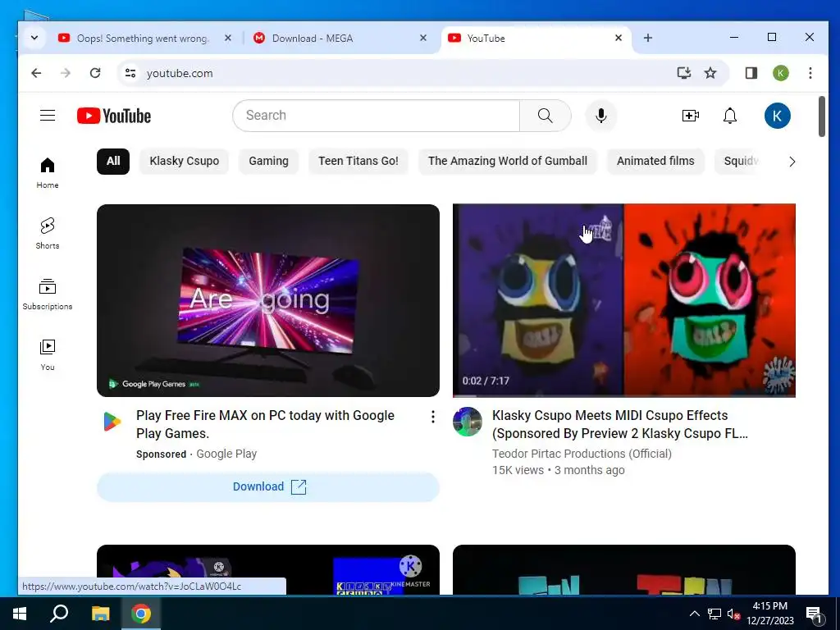Select the Animated films chip
This screenshot has height=630, width=840.
point(655,162)
